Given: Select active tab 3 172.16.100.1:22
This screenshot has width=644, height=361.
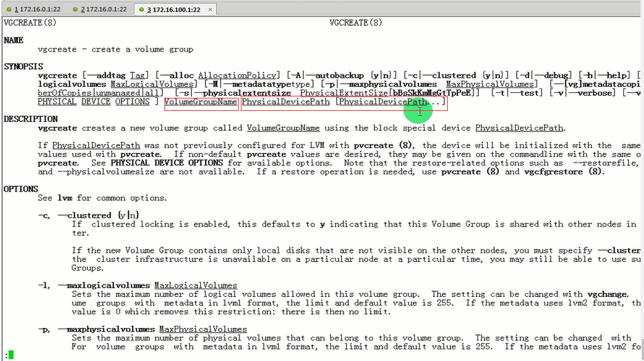Looking at the screenshot, I should coord(173,9).
